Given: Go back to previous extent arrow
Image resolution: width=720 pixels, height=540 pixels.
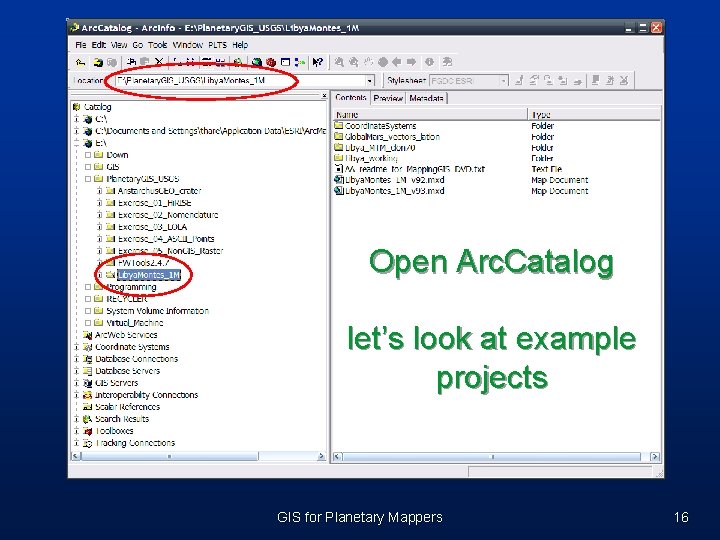Looking at the screenshot, I should coord(397,62).
